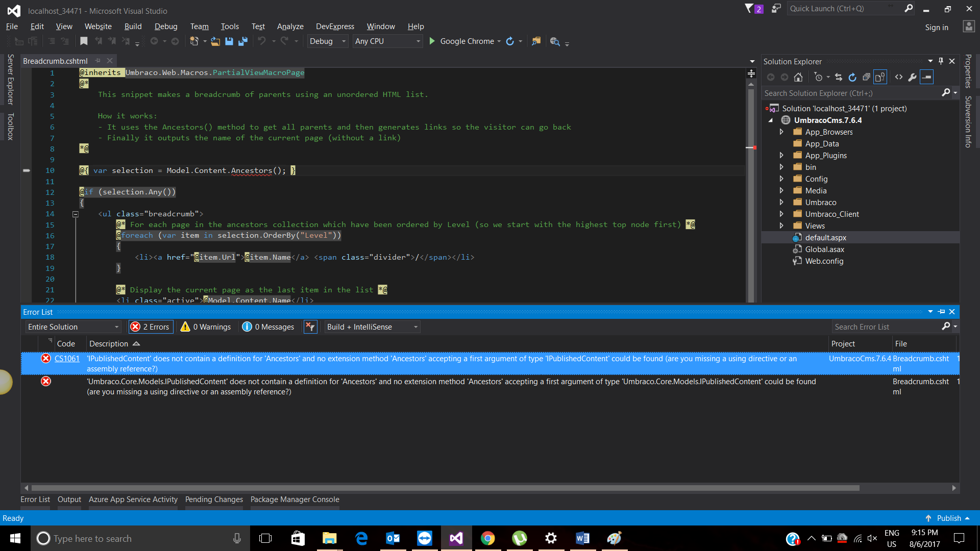Switch to the Package Manager Console tab
This screenshot has width=980, height=551.
point(295,499)
